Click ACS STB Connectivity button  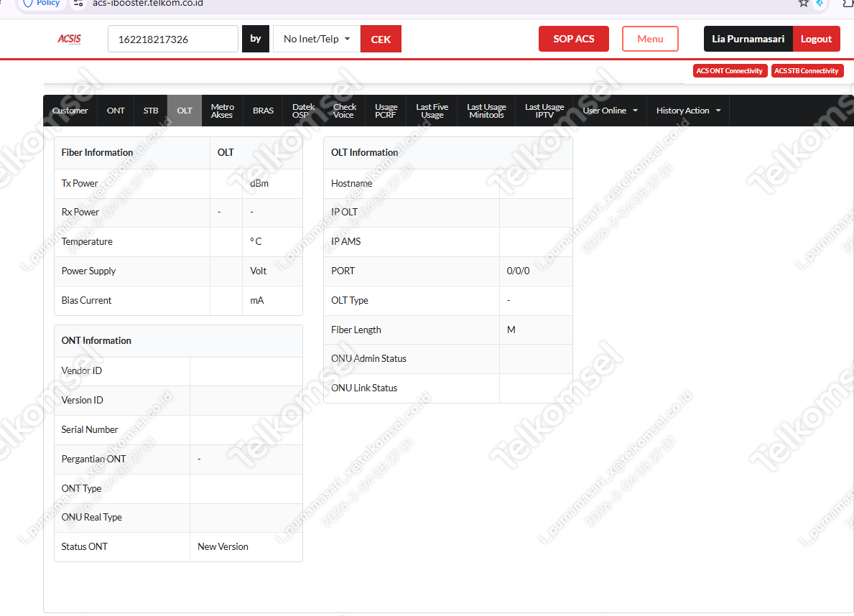807,71
